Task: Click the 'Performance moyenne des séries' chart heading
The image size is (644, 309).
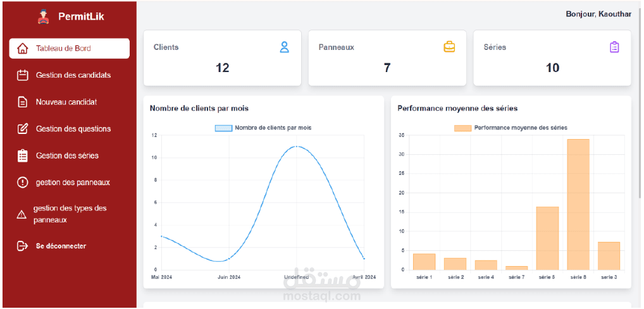Action: (x=457, y=108)
